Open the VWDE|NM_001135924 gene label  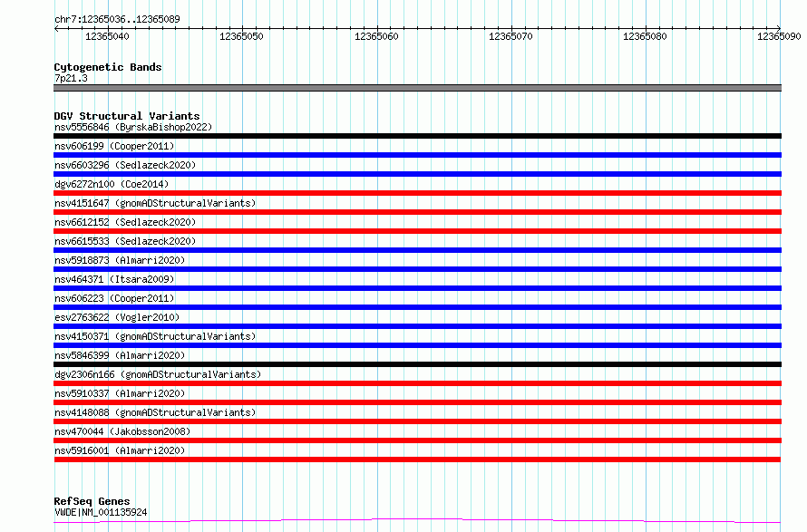click(101, 512)
